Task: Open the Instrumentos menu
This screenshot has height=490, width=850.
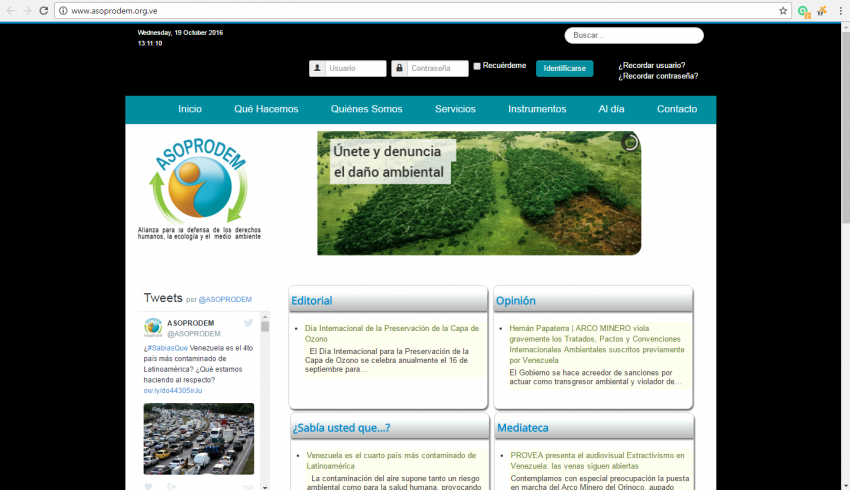Action: pyautogui.click(x=537, y=109)
